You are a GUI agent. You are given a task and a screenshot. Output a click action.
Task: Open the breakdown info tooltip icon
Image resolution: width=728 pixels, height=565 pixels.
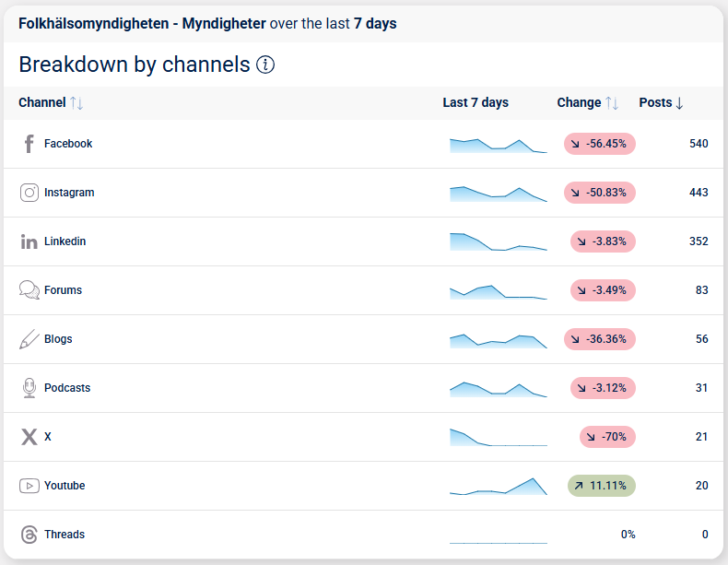coord(265,65)
